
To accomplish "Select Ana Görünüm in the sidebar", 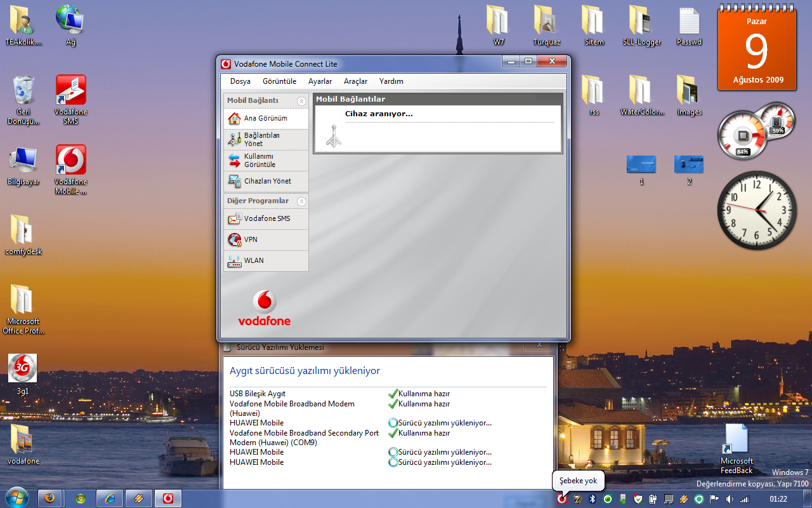I will click(x=266, y=118).
